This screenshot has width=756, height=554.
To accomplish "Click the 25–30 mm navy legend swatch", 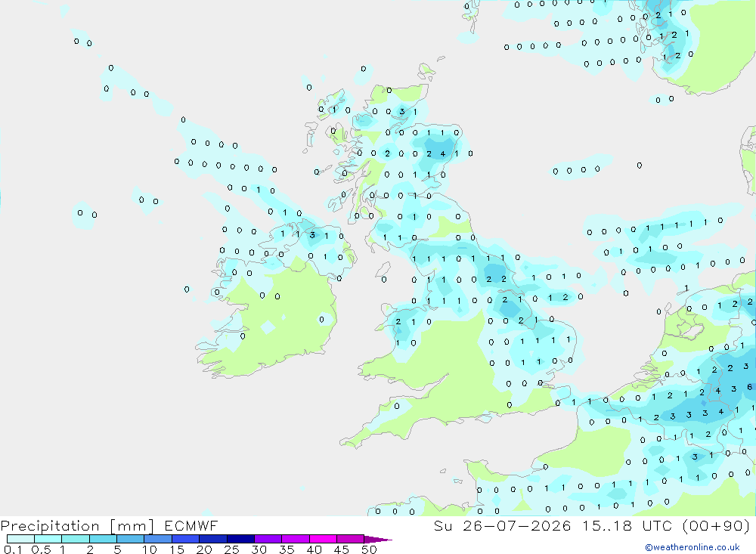I will pyautogui.click(x=240, y=539).
